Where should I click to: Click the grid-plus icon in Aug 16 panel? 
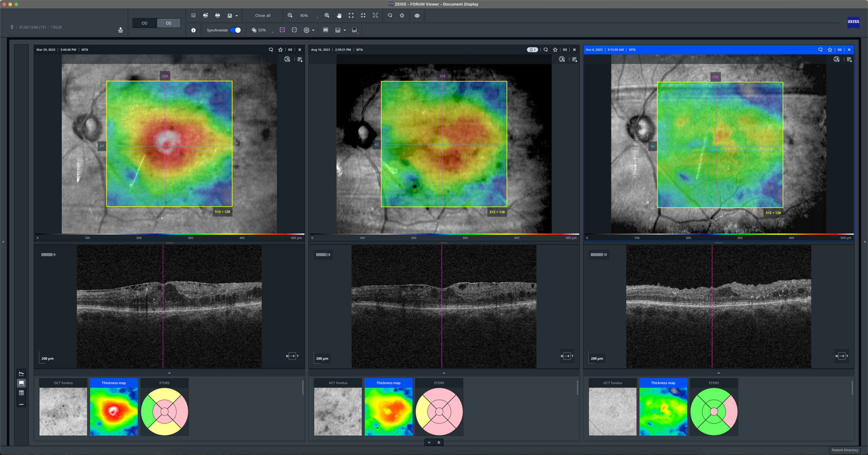tap(574, 59)
